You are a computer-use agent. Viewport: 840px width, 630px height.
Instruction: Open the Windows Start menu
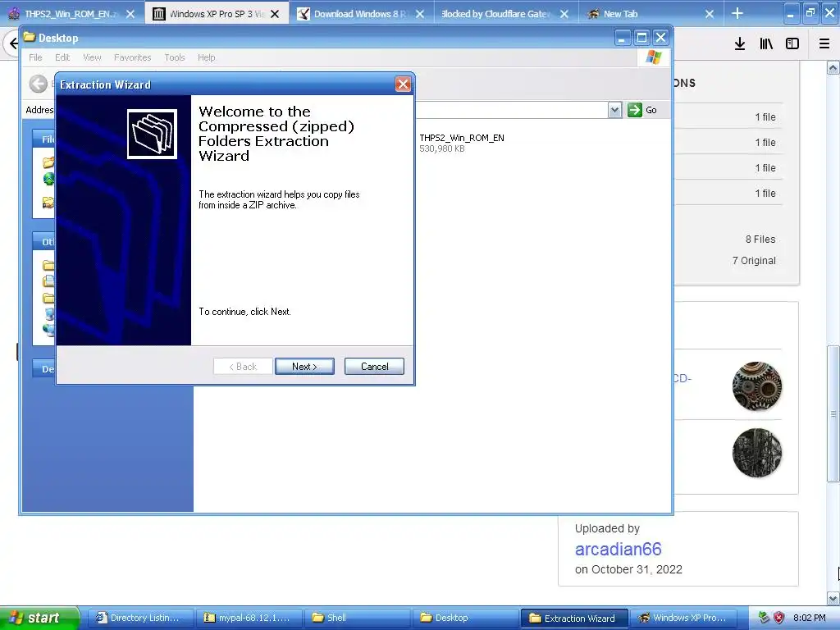coord(39,618)
